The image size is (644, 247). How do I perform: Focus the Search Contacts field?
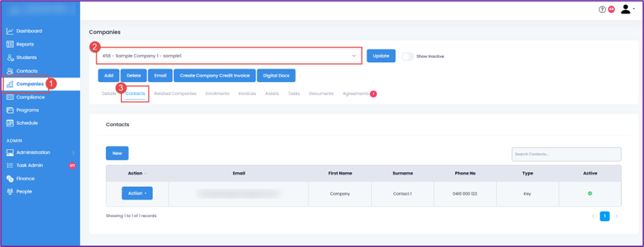click(x=566, y=154)
